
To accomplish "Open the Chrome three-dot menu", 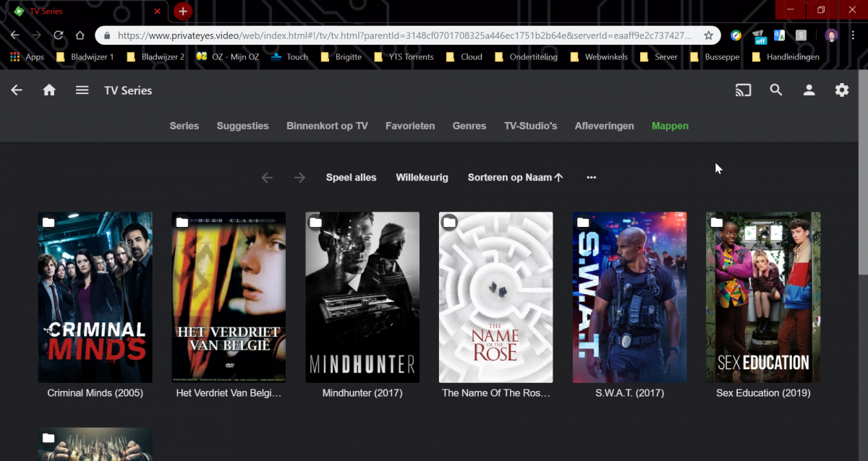I will pyautogui.click(x=854, y=35).
